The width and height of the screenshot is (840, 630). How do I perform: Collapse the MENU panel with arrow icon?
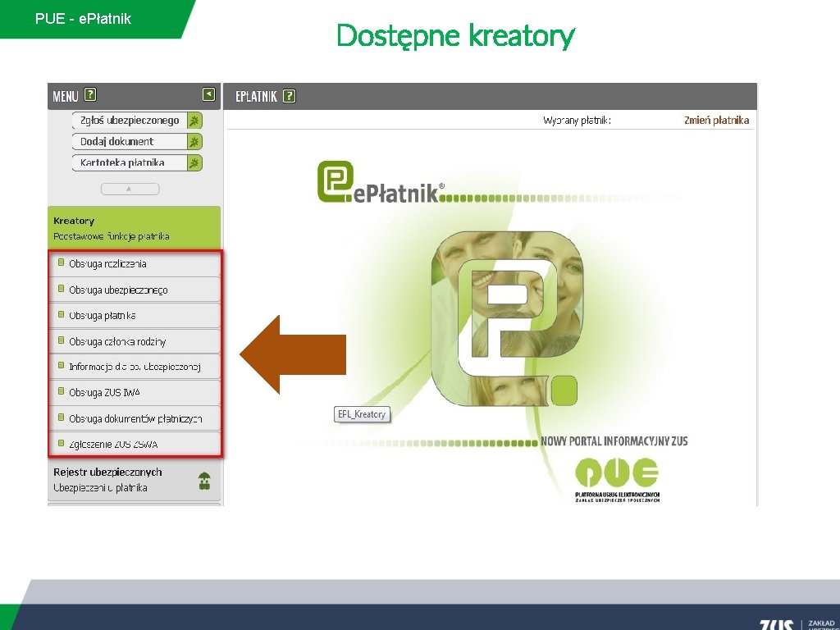click(209, 95)
